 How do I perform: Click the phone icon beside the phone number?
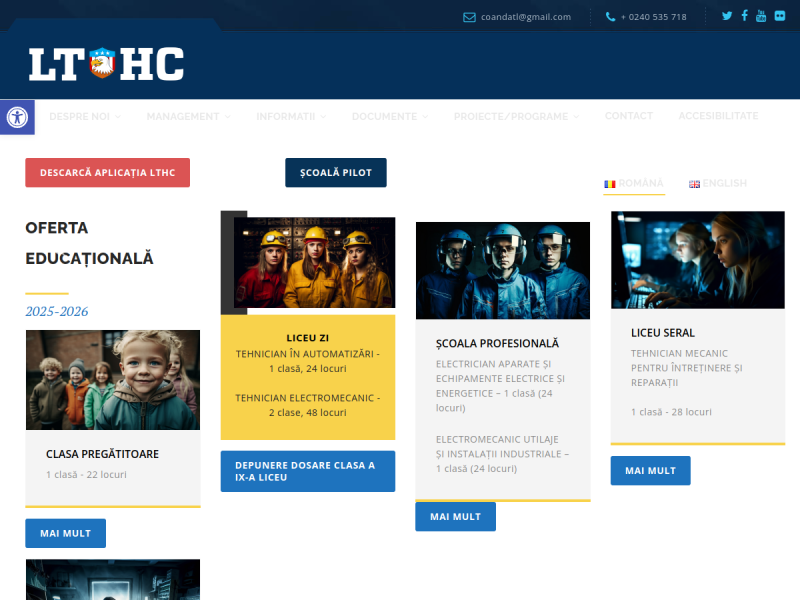609,16
